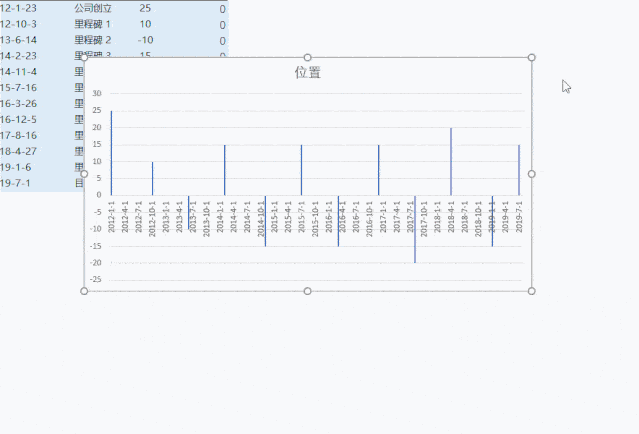The width and height of the screenshot is (639, 434).
Task: Select the bar rising to 25 at 2012-1-1
Action: click(111, 153)
